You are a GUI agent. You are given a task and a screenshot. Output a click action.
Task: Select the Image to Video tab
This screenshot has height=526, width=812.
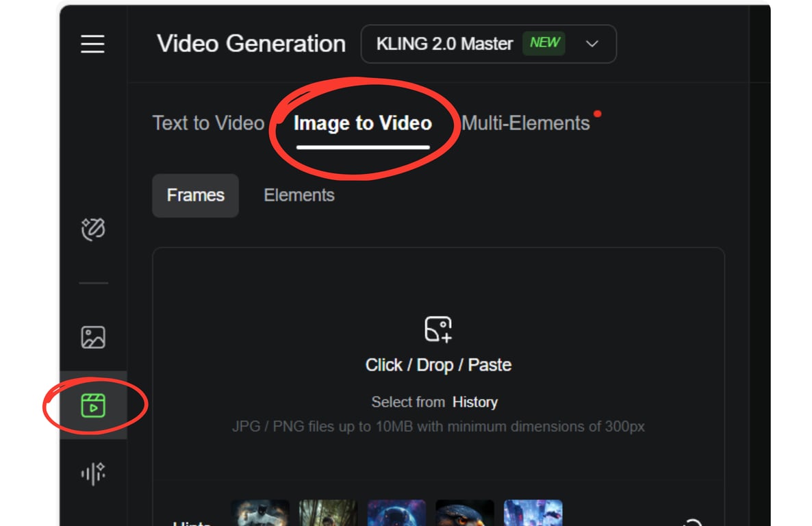(x=362, y=123)
